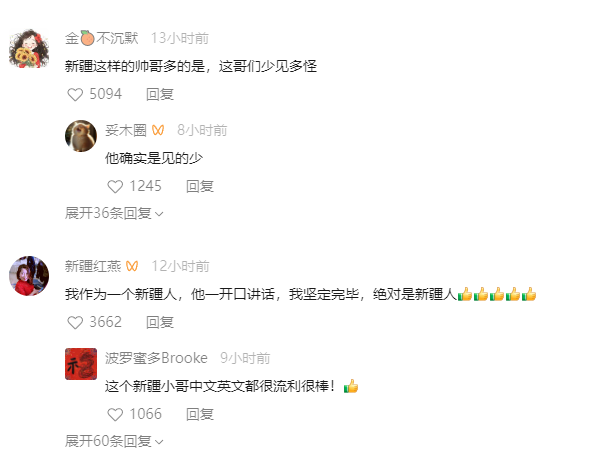The width and height of the screenshot is (616, 462).
Task: Click the butterfly badge beside 新疆红燕
Action: (x=132, y=266)
